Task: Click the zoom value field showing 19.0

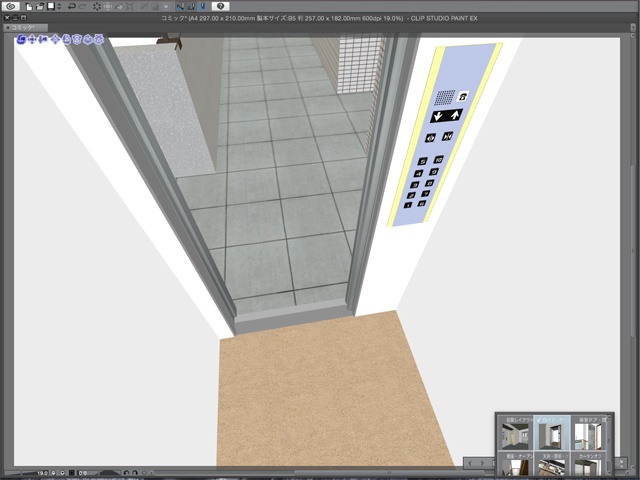Action: tap(42, 473)
